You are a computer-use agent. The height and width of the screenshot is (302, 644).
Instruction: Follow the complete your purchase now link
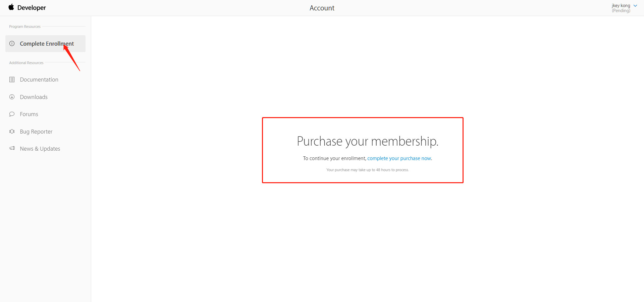pos(399,158)
